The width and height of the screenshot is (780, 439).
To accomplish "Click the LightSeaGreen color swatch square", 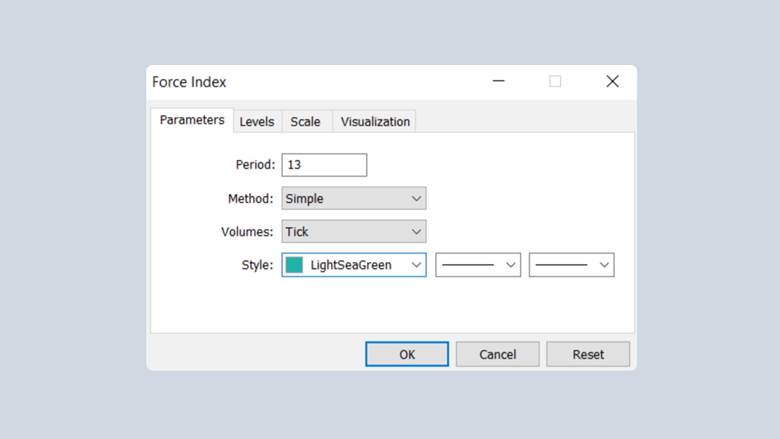I will pyautogui.click(x=295, y=265).
